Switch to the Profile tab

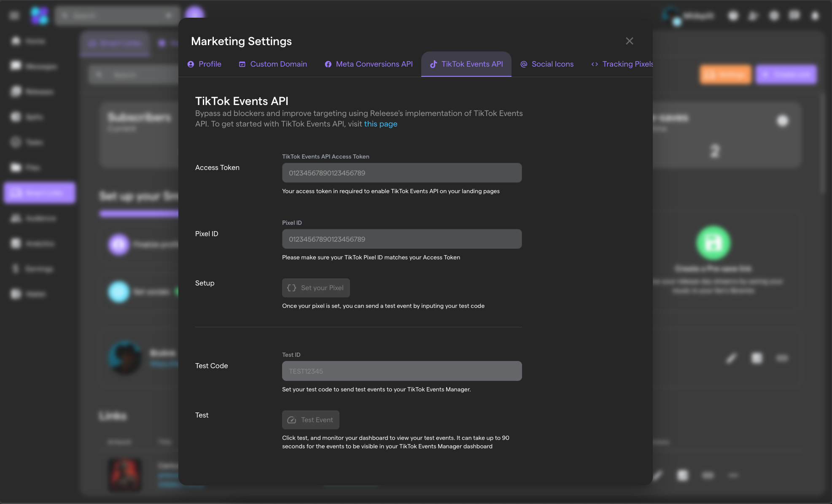click(205, 64)
